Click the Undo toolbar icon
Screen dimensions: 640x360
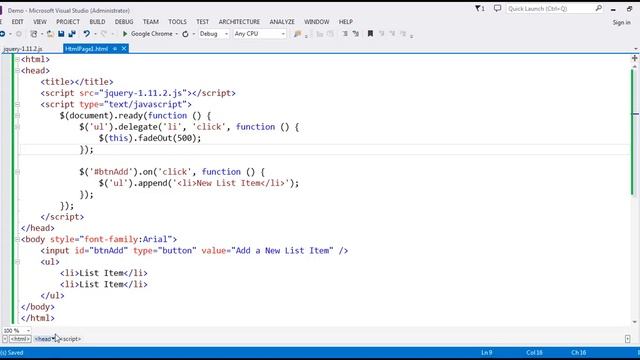coord(87,34)
